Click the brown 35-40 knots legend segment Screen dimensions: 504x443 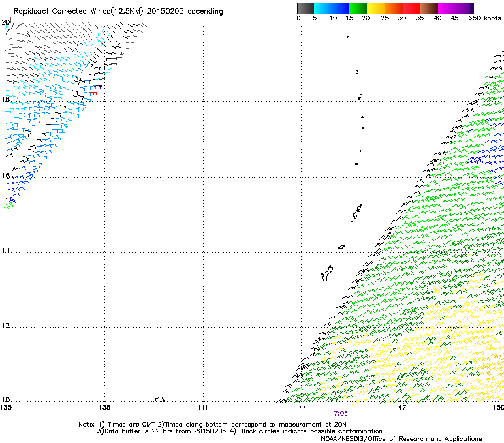(429, 8)
